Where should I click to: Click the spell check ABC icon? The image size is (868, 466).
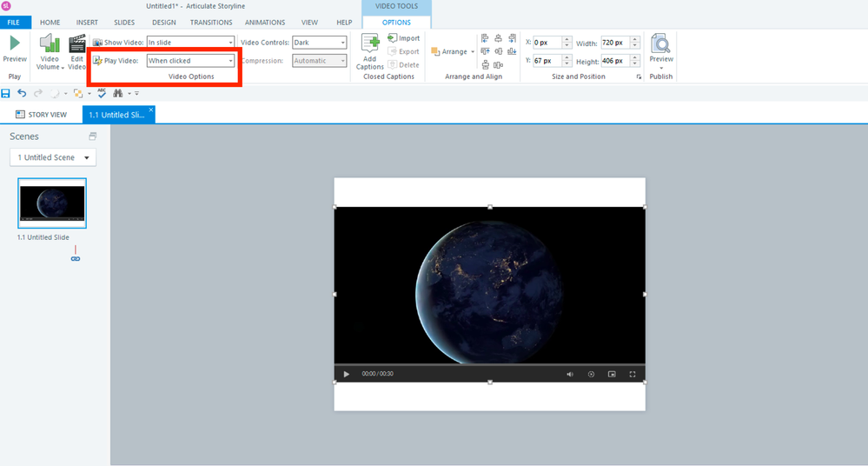tap(102, 93)
